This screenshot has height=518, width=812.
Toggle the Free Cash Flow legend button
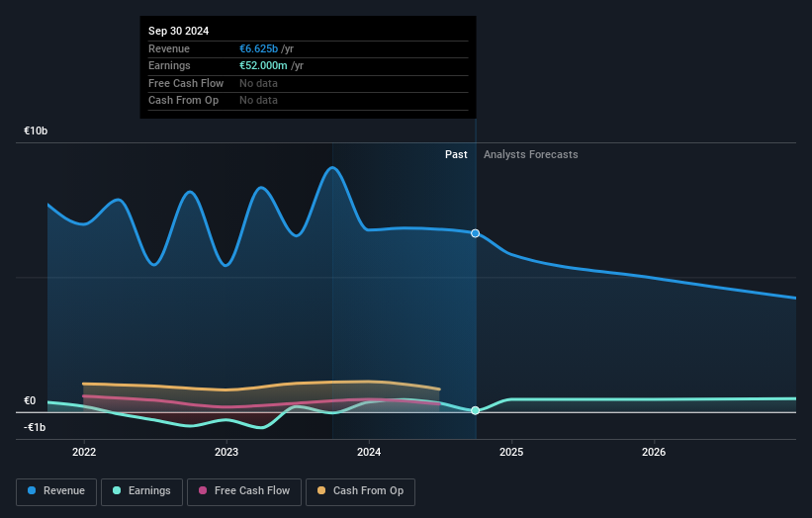tap(244, 491)
